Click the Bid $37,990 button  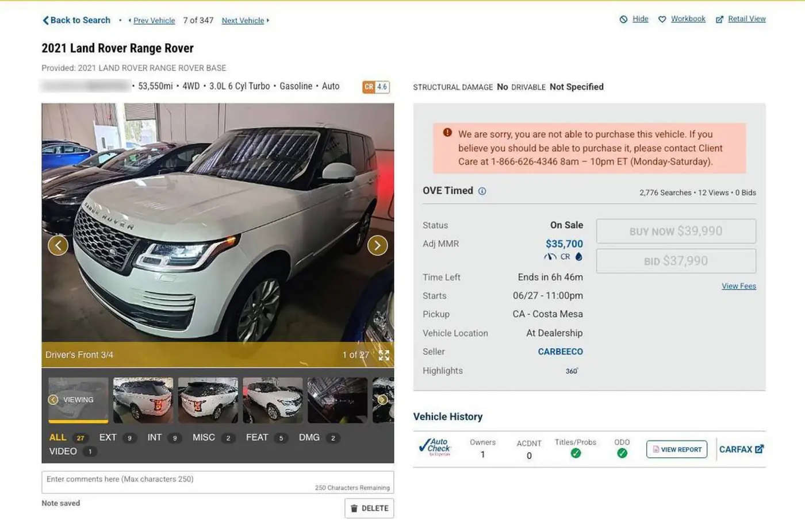coord(676,261)
